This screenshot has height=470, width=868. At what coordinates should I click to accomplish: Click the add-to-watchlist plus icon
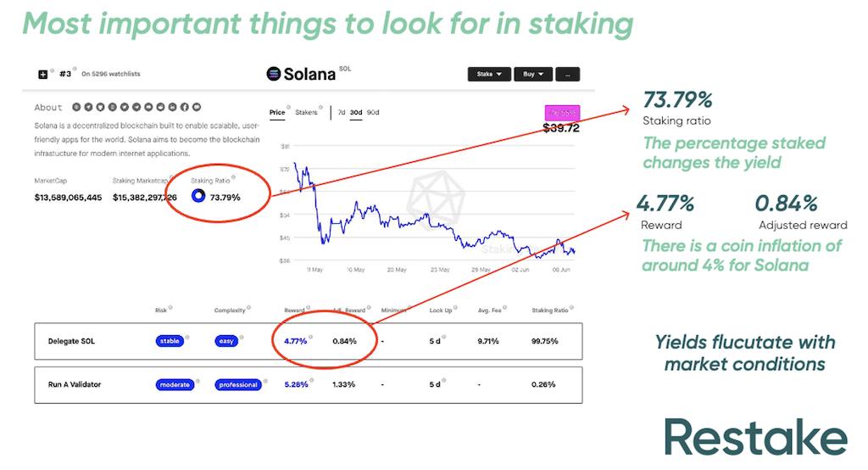[x=43, y=75]
